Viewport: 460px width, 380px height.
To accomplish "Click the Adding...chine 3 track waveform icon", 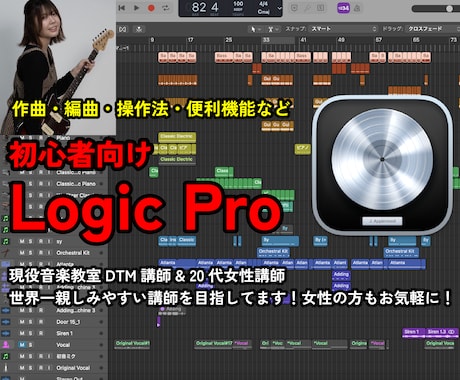I will tap(5, 310).
